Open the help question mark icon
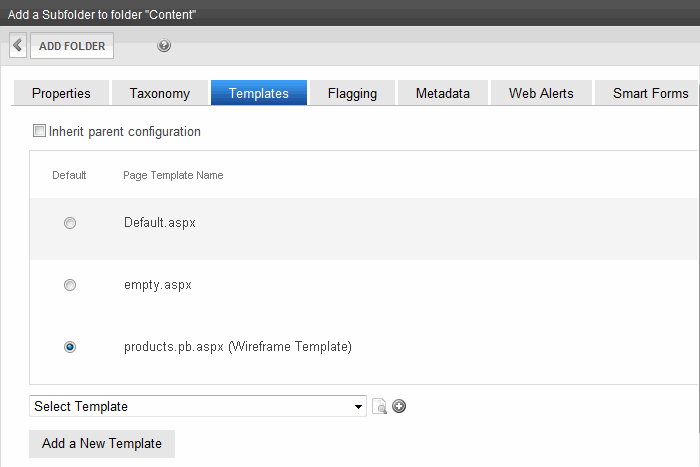Viewport: 700px width, 467px height. tap(164, 45)
